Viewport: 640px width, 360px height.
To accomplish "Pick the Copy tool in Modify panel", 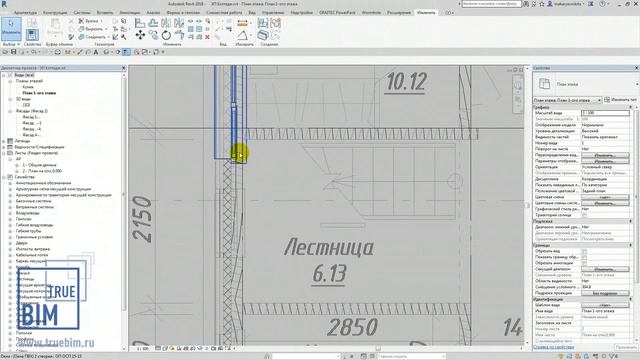I will point(153,35).
